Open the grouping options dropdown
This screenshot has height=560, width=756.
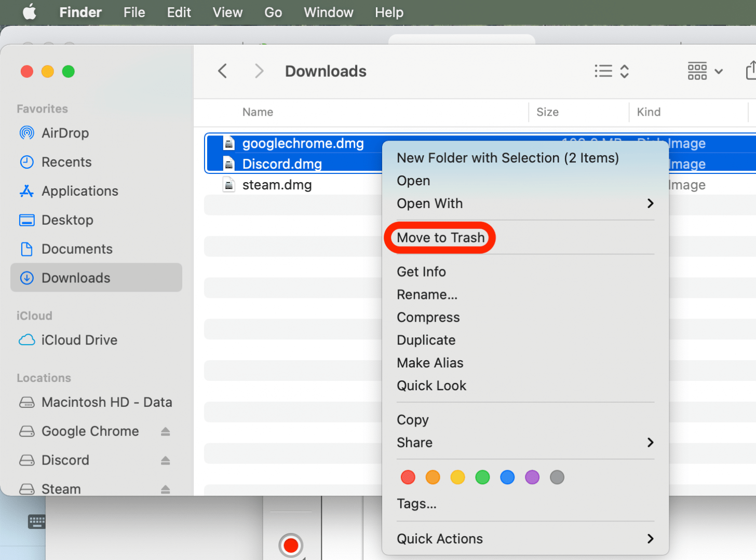click(x=705, y=71)
